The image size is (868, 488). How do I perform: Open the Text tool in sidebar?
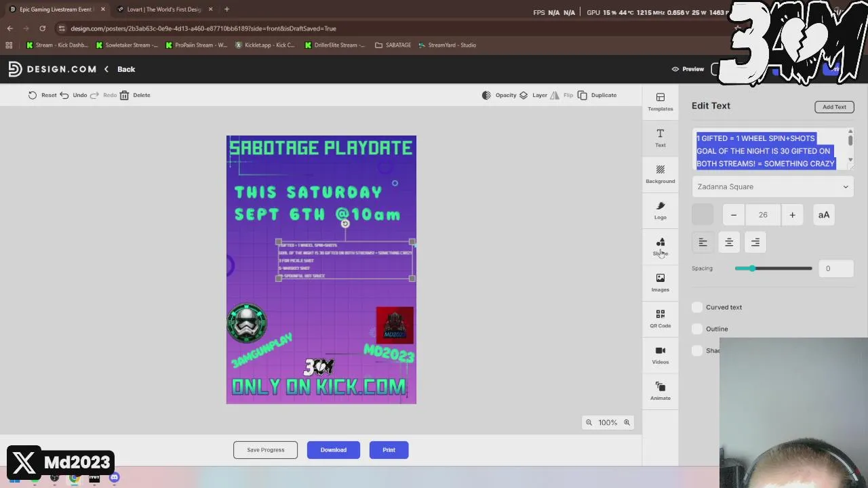coord(660,138)
